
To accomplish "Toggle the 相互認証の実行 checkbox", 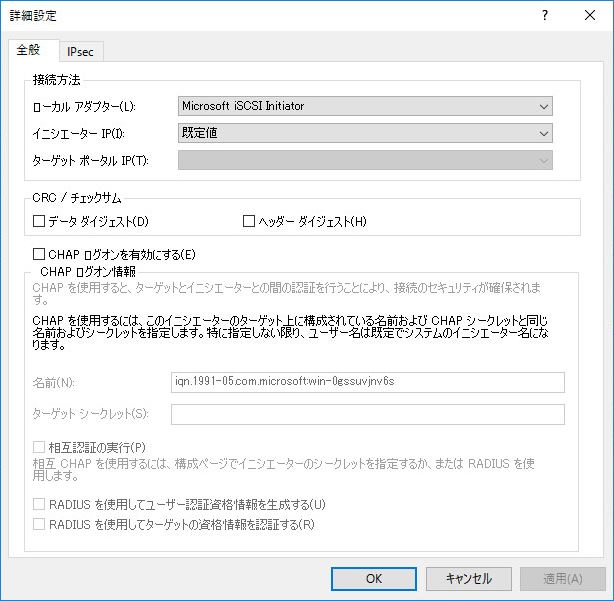I will [x=39, y=447].
